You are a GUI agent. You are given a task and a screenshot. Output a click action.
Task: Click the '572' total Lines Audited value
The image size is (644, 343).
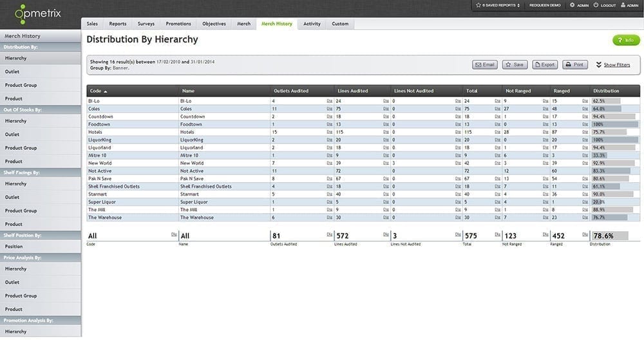pyautogui.click(x=343, y=236)
